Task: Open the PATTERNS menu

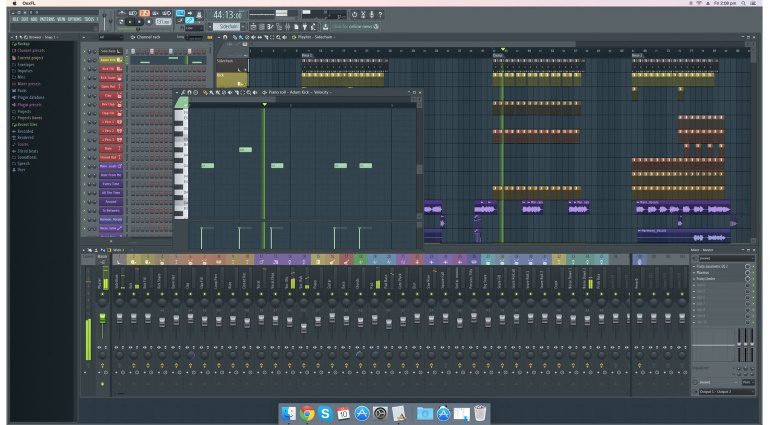Action: (47, 19)
